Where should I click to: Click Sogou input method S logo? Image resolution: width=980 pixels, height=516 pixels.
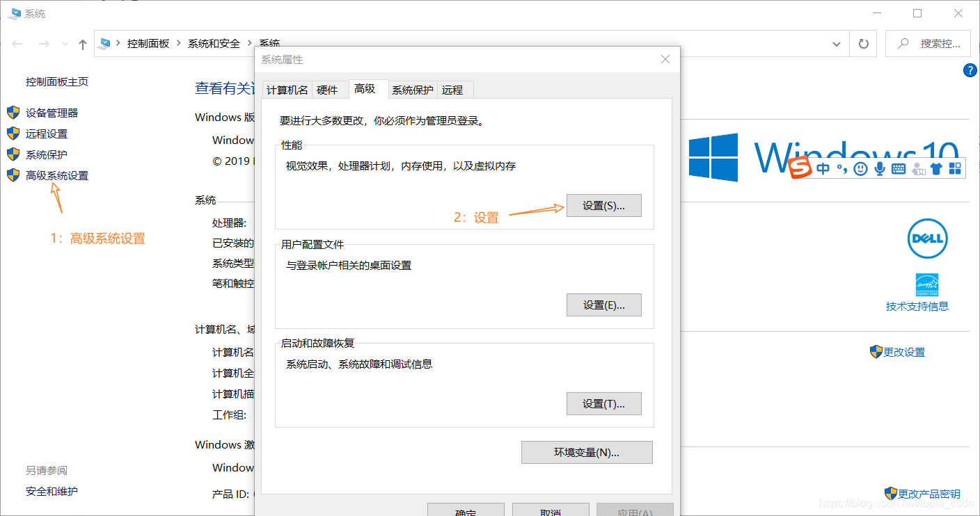[800, 168]
